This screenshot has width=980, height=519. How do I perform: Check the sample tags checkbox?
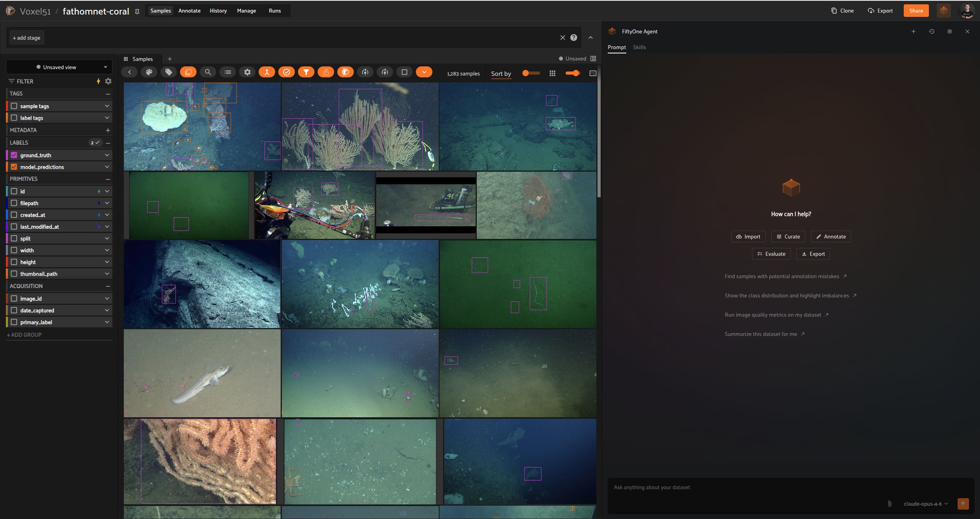pos(14,106)
